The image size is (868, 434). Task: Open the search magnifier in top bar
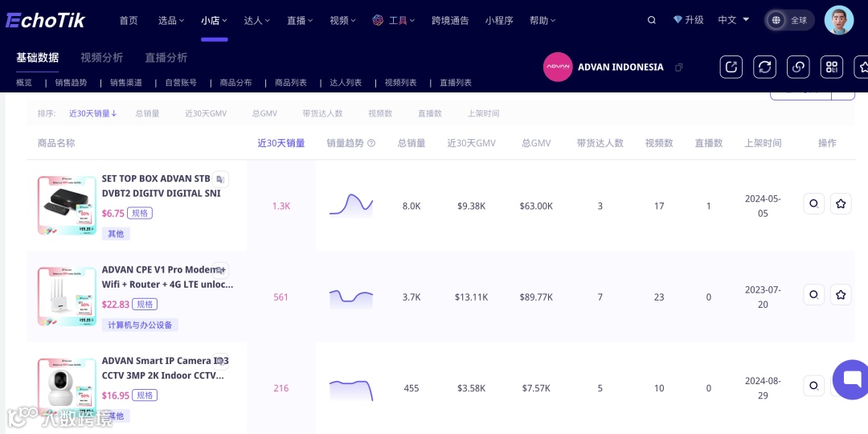click(x=652, y=20)
